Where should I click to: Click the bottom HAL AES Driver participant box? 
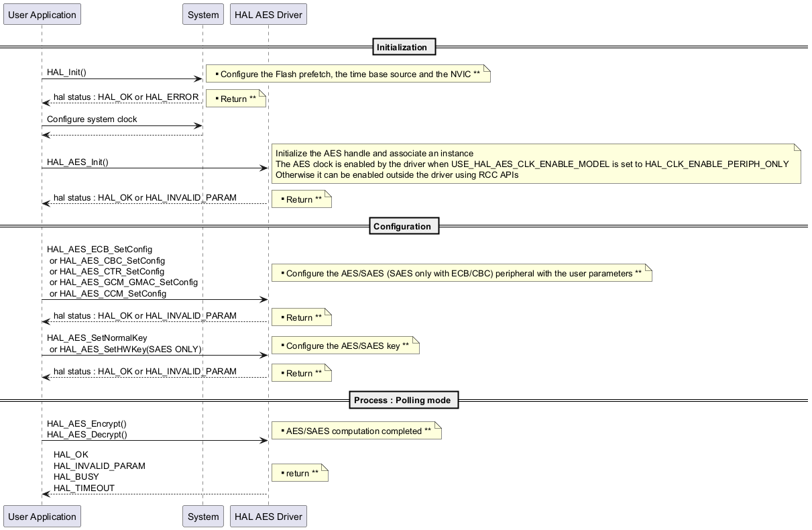(x=268, y=517)
